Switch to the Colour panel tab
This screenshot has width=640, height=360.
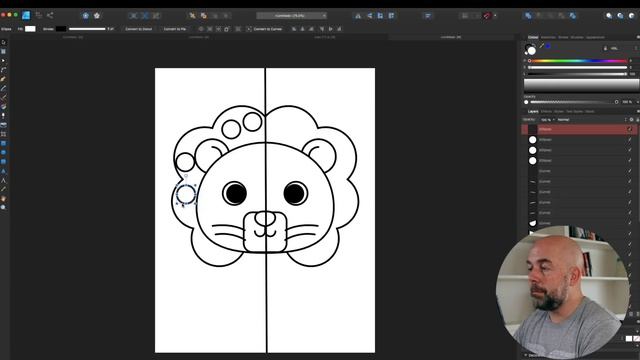[x=533, y=37]
